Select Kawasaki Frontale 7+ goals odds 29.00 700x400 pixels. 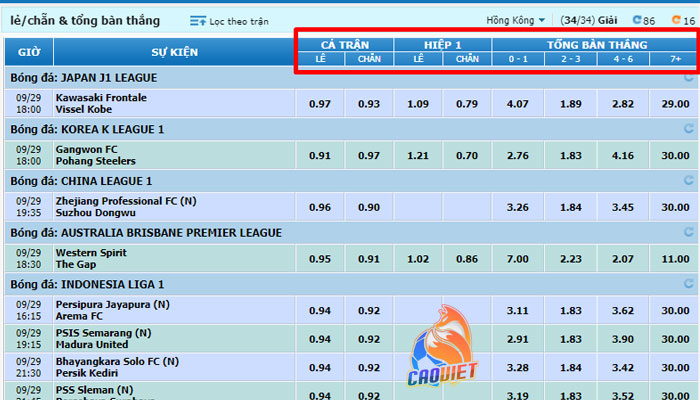675,104
